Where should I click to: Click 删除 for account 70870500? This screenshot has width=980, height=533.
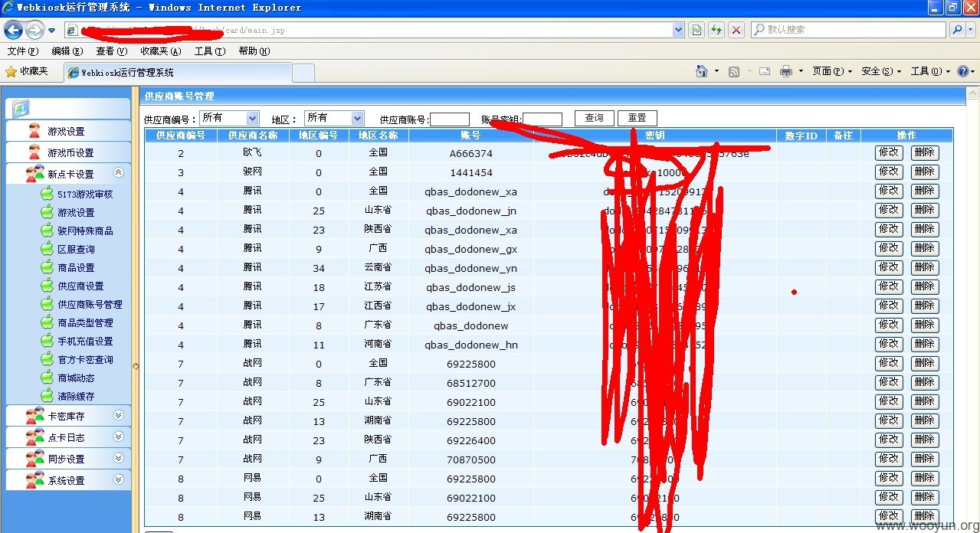(x=924, y=459)
